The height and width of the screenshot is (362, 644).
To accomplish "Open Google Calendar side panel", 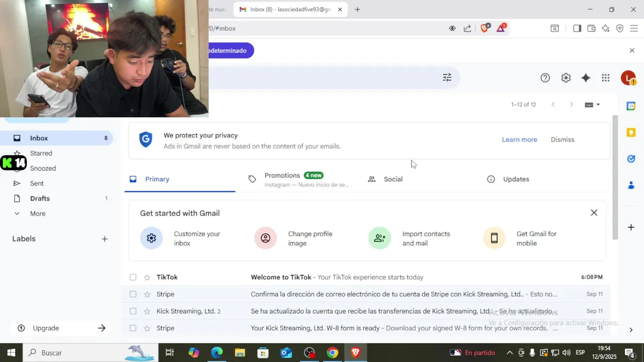I will [631, 106].
